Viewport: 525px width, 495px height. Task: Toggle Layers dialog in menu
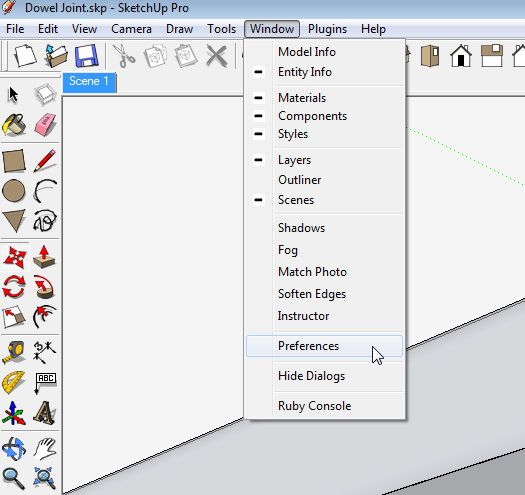point(325,160)
